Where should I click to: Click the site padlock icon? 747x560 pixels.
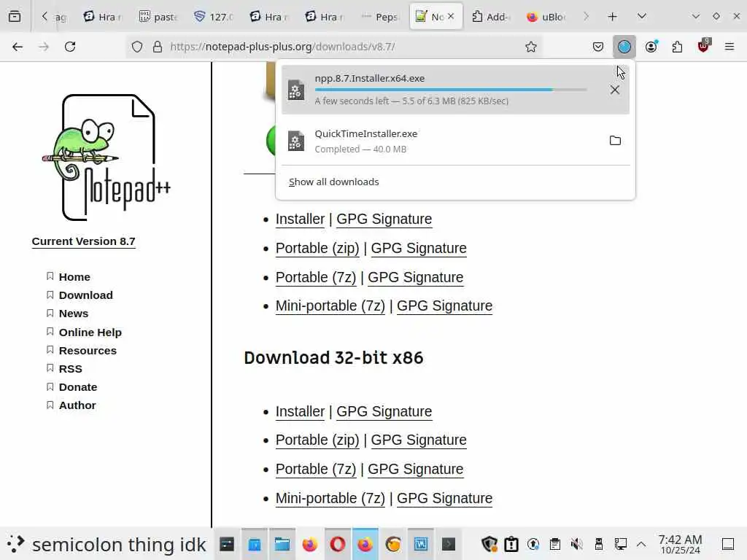[158, 47]
